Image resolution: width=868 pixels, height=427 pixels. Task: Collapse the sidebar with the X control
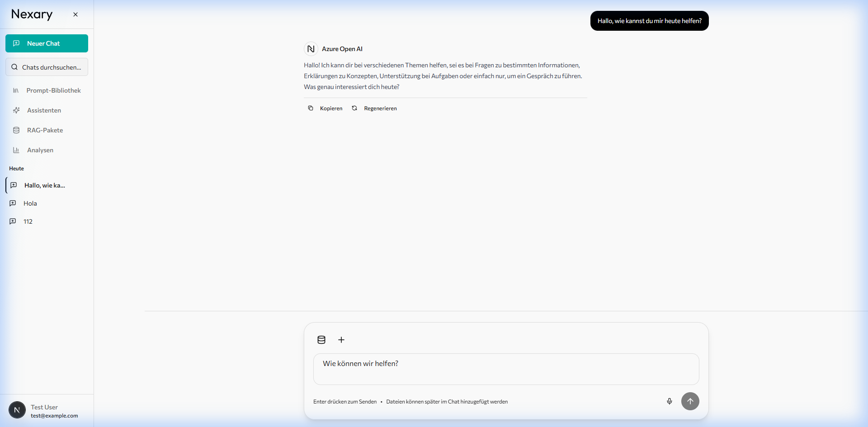(75, 14)
